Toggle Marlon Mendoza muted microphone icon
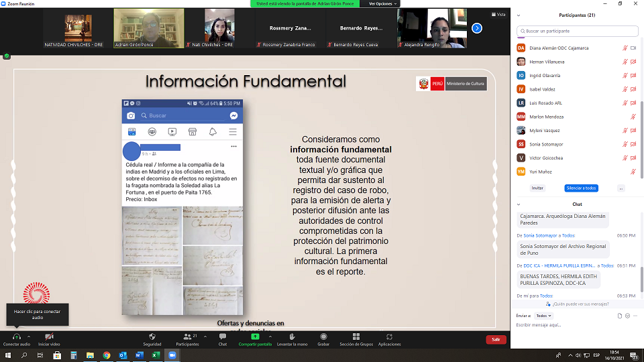This screenshot has width=644, height=362. point(633,117)
